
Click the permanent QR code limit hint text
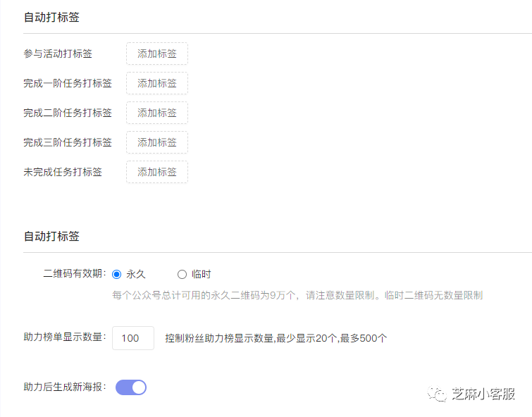(x=297, y=295)
